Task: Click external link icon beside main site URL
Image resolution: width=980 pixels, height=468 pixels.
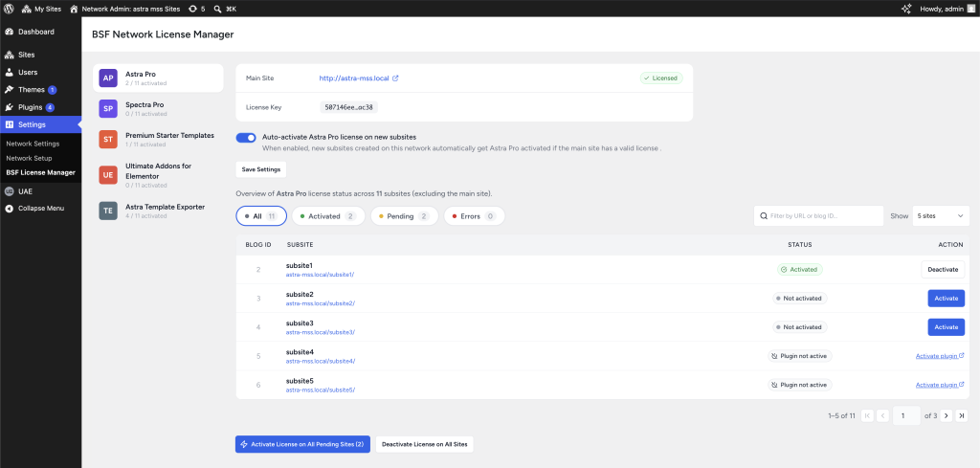Action: [395, 78]
